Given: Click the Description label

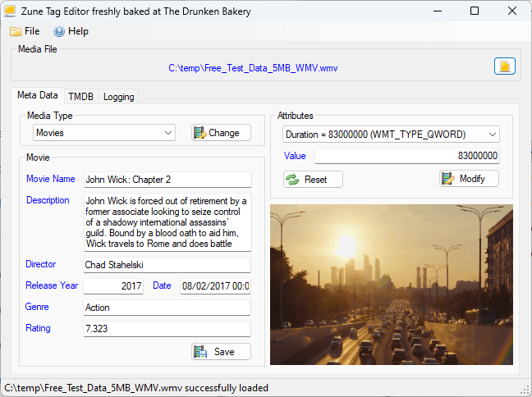Looking at the screenshot, I should (48, 200).
